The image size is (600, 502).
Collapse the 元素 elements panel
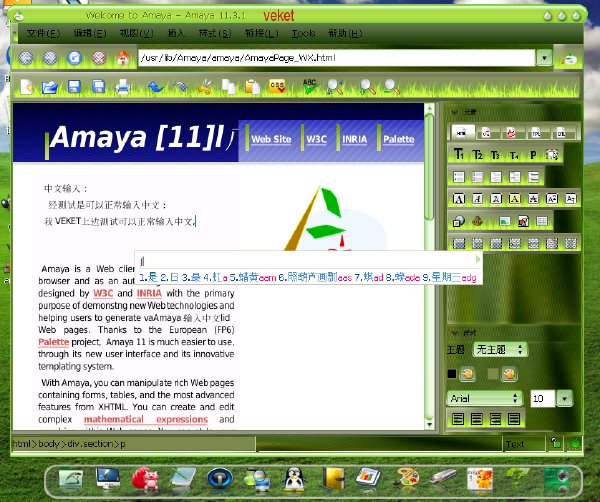455,112
